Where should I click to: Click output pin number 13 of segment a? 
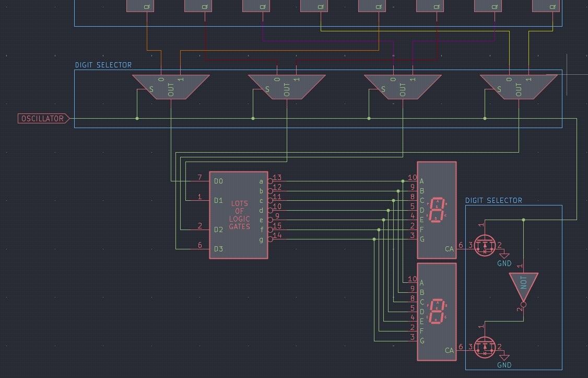(277, 177)
